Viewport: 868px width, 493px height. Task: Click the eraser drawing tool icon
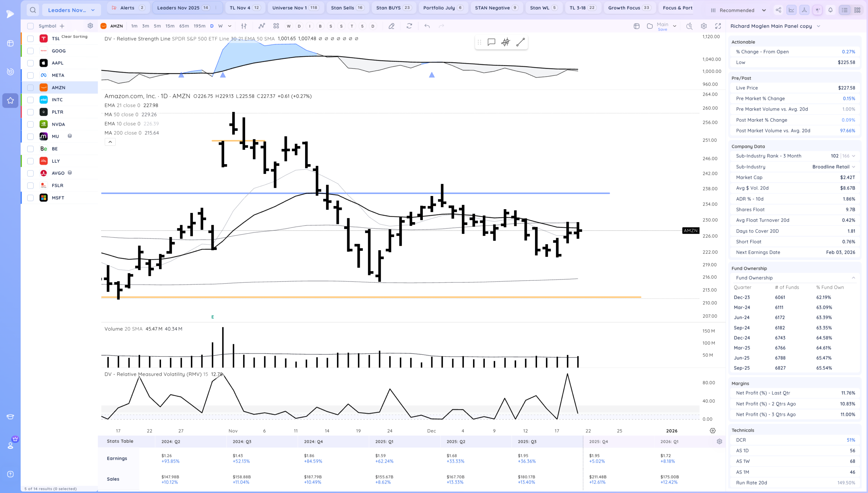[391, 26]
